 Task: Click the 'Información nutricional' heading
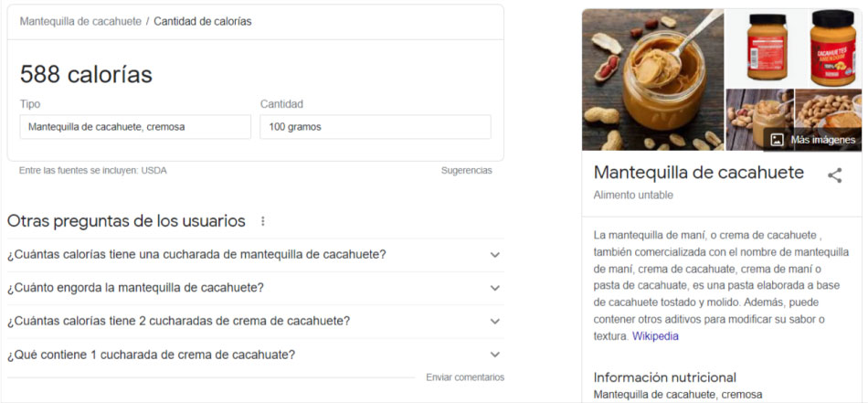click(x=665, y=377)
